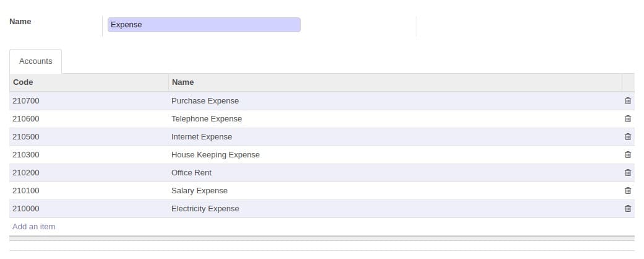
Task: Switch to the Accounts tab
Action: tap(36, 61)
